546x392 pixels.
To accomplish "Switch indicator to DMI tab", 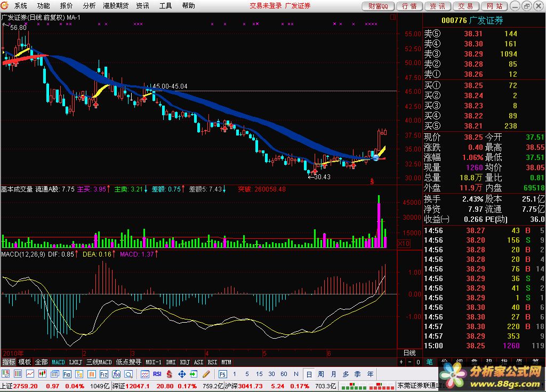I will pyautogui.click(x=171, y=362).
